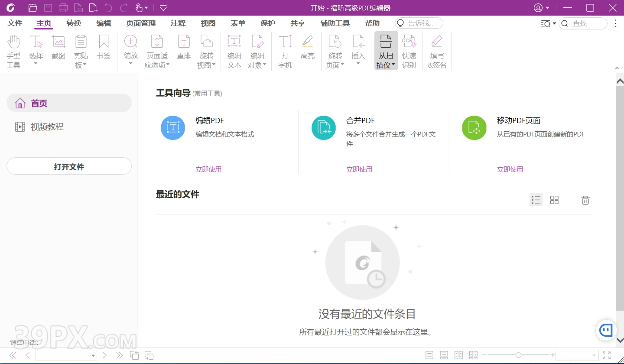Viewport: 624px width, 364px height.
Task: Click the Zoom (缩放) magnifier icon
Action: (x=131, y=42)
